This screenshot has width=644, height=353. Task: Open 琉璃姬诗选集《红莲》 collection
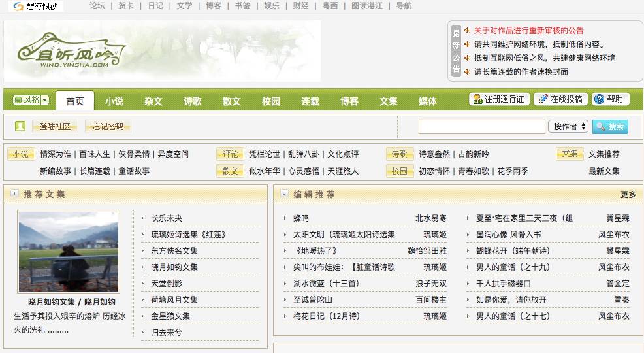click(189, 235)
